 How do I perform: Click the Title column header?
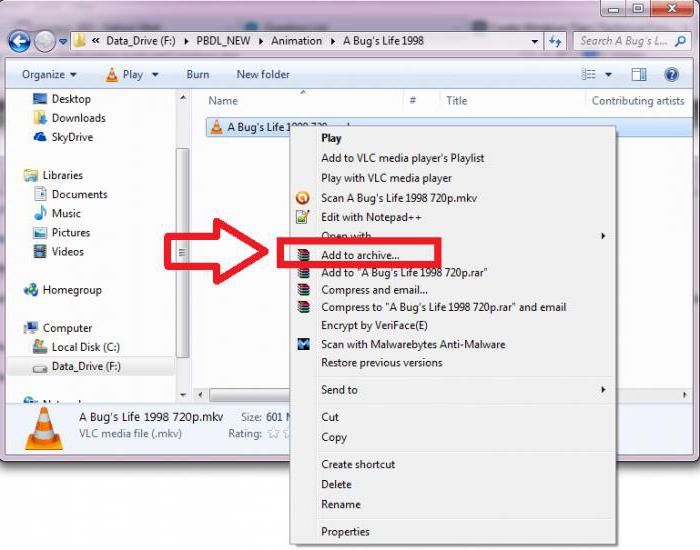pyautogui.click(x=456, y=101)
